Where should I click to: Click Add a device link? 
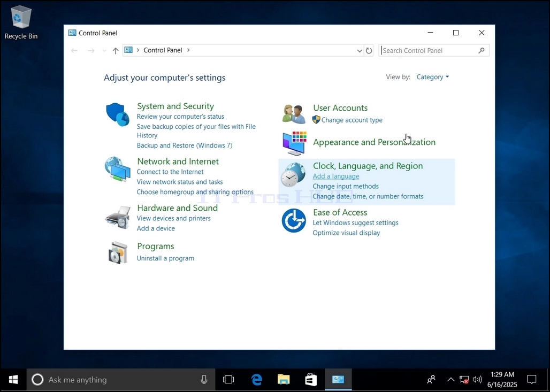pos(156,228)
